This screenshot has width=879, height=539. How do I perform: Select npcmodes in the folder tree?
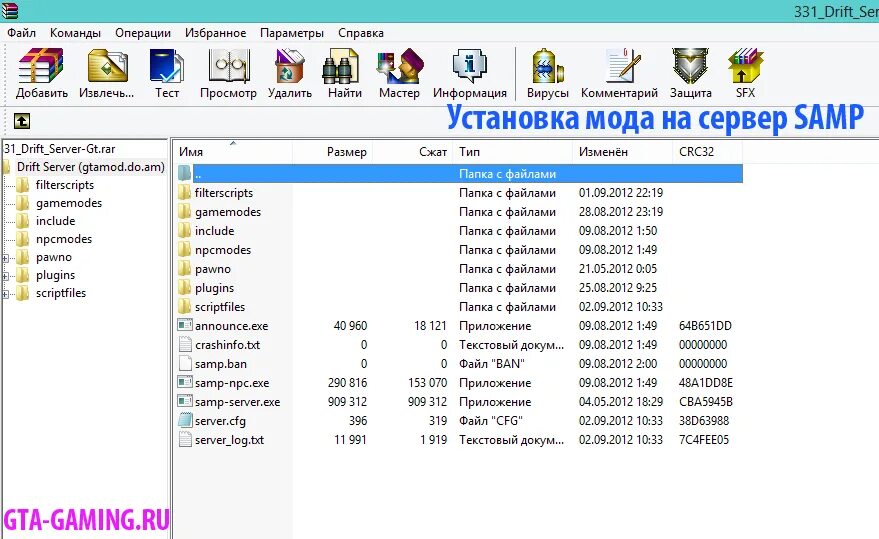click(x=64, y=239)
